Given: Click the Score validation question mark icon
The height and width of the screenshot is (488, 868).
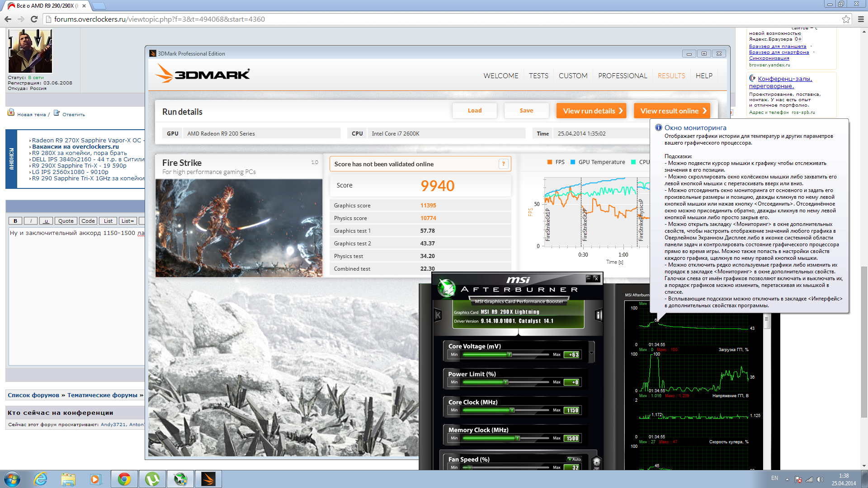Looking at the screenshot, I should [503, 164].
